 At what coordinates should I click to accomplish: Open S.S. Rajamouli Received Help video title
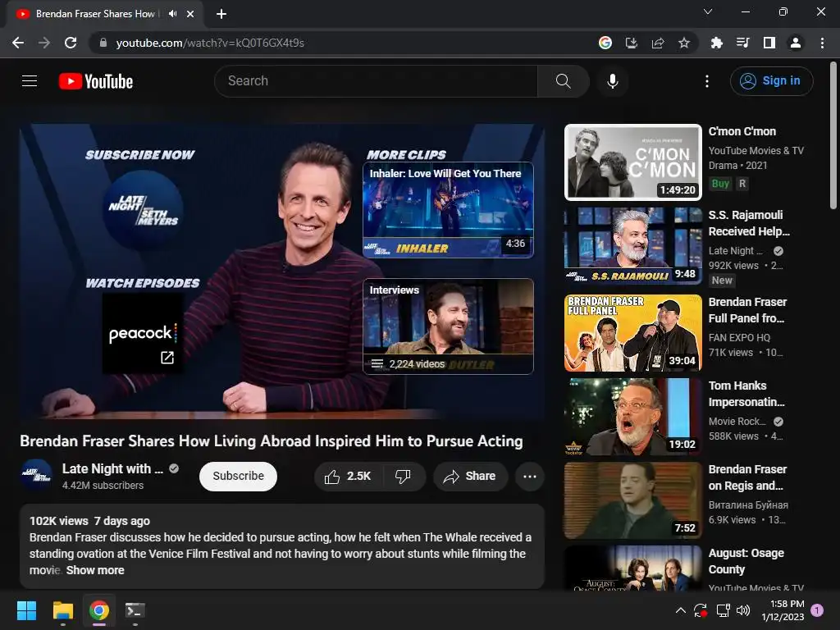[x=749, y=223]
